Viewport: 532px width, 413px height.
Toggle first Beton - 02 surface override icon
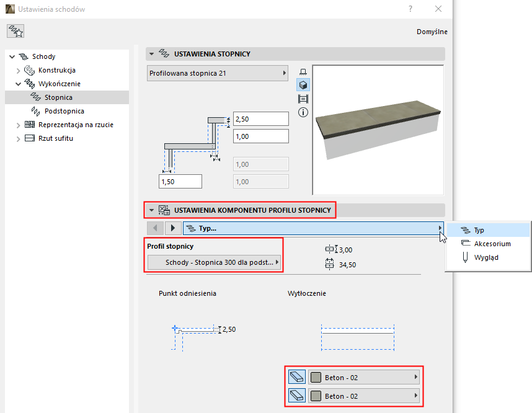coord(297,377)
